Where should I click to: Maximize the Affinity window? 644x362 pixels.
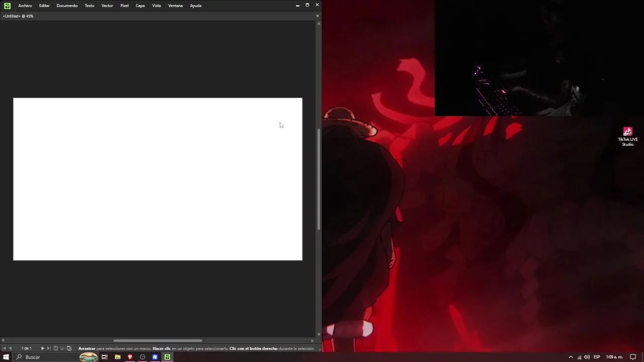tap(307, 5)
